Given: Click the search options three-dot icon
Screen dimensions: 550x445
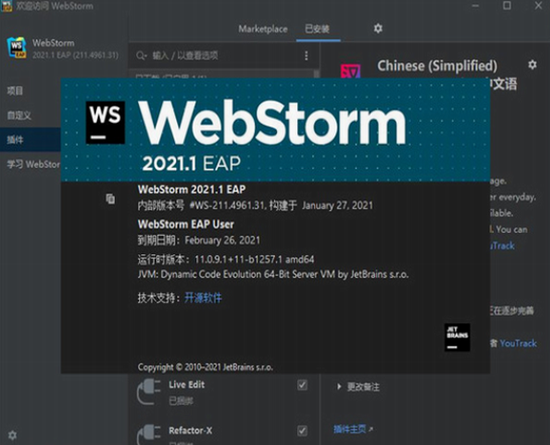Looking at the screenshot, I should (x=306, y=55).
